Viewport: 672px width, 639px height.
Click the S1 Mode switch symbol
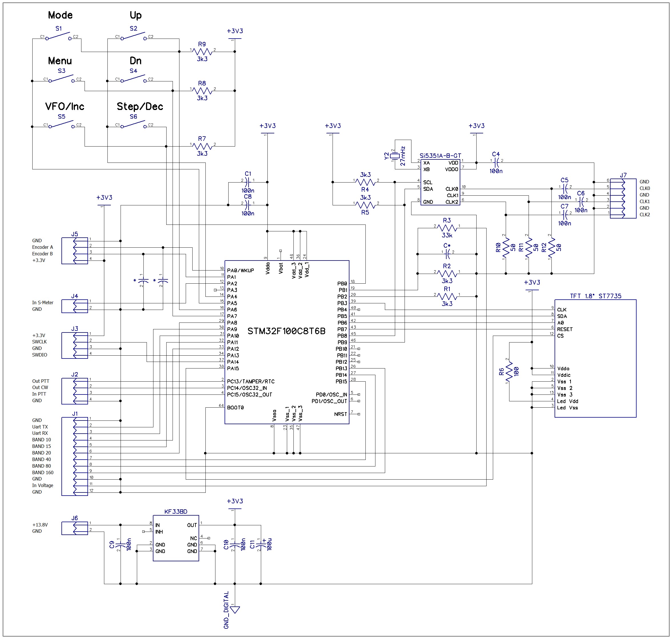click(x=58, y=36)
